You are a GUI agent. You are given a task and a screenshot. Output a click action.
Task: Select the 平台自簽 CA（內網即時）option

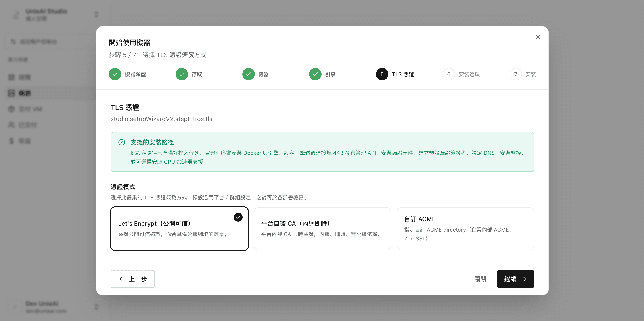click(322, 229)
